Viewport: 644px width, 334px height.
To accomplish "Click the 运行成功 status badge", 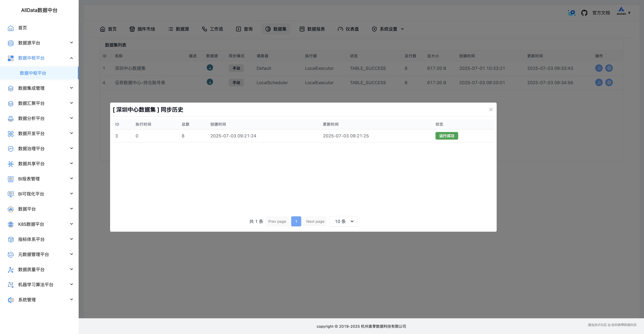I will (446, 136).
